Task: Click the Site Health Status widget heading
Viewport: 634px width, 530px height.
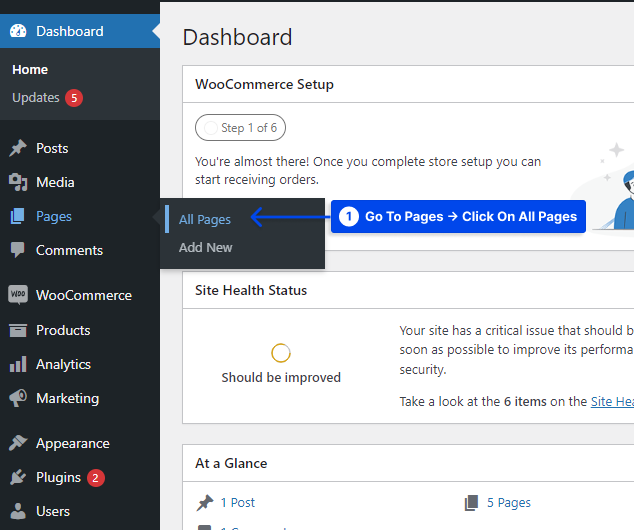Action: [x=251, y=290]
